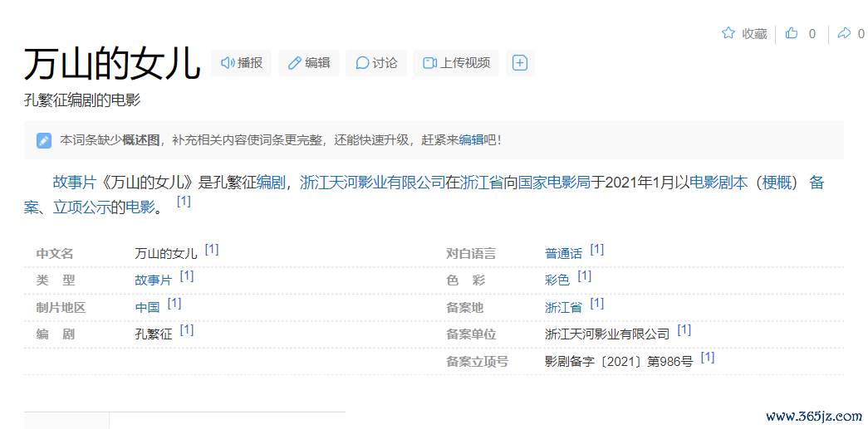
Task: Click the 普通话 language link
Action: (563, 253)
